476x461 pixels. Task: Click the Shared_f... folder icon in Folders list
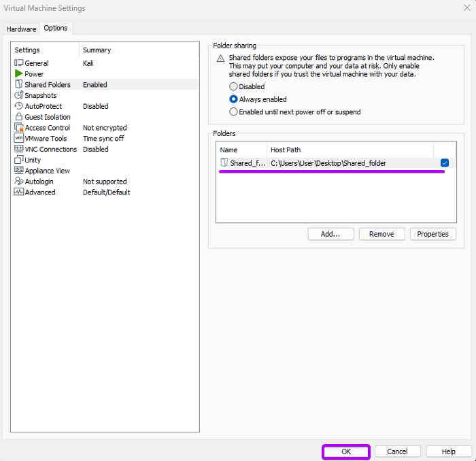click(x=224, y=163)
